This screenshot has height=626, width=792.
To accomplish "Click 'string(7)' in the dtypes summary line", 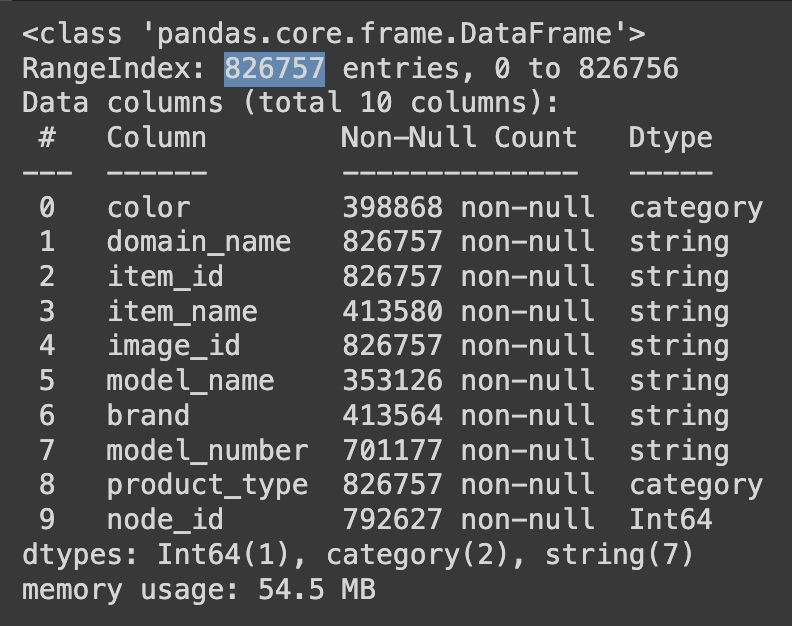I will tap(619, 555).
